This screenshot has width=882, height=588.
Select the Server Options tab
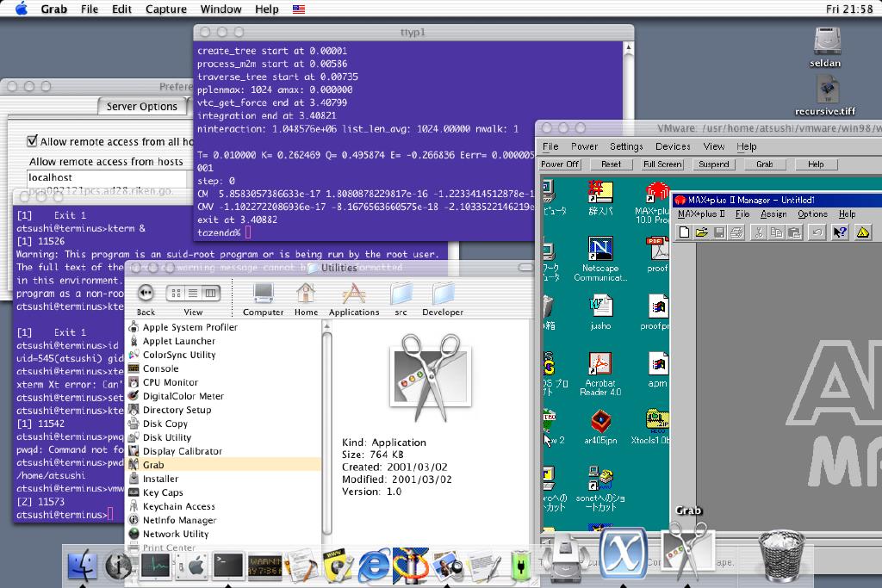142,106
